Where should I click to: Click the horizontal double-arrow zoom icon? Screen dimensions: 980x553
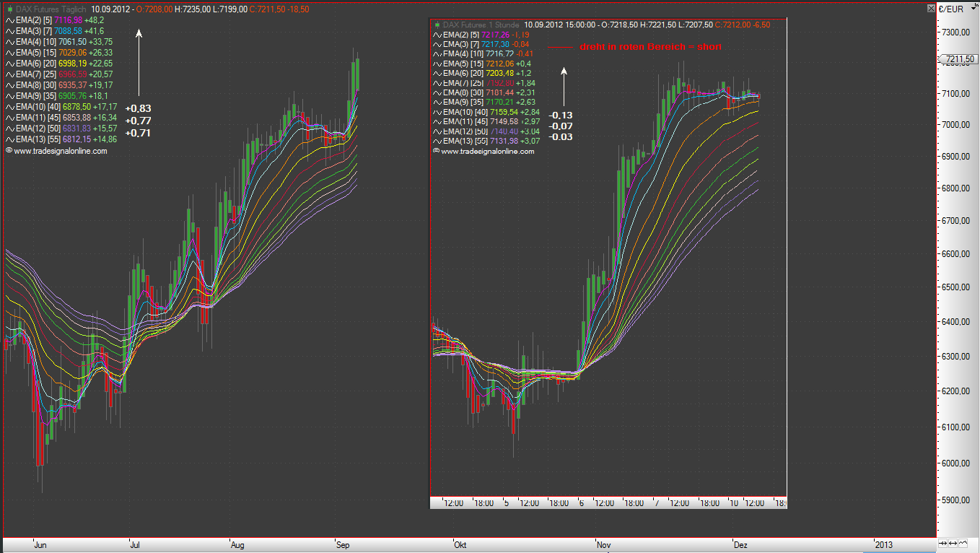tap(953, 543)
